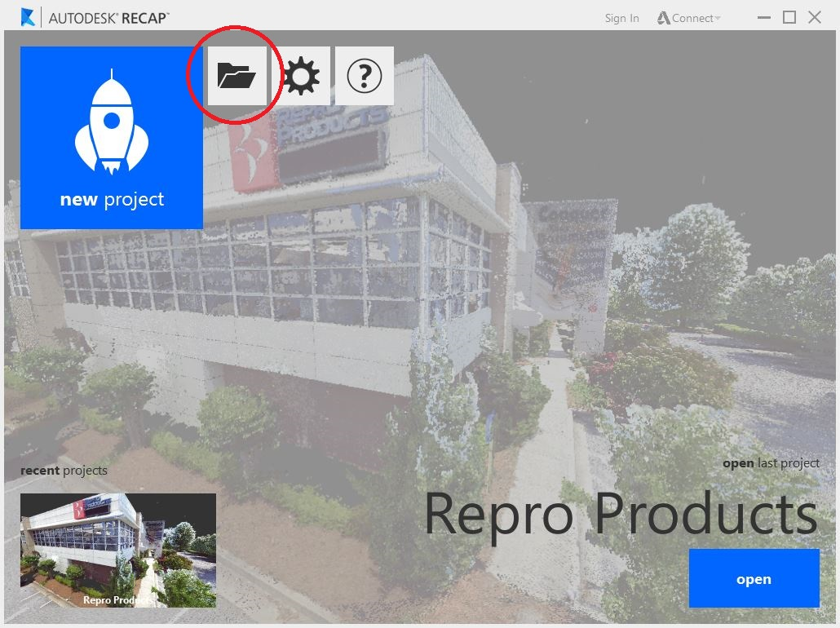Image resolution: width=840 pixels, height=628 pixels.
Task: Open the Repro Products recent project thumbnail
Action: tap(118, 551)
